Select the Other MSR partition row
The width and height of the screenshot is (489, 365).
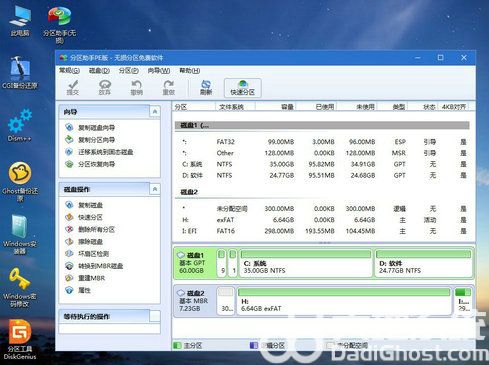(322, 153)
